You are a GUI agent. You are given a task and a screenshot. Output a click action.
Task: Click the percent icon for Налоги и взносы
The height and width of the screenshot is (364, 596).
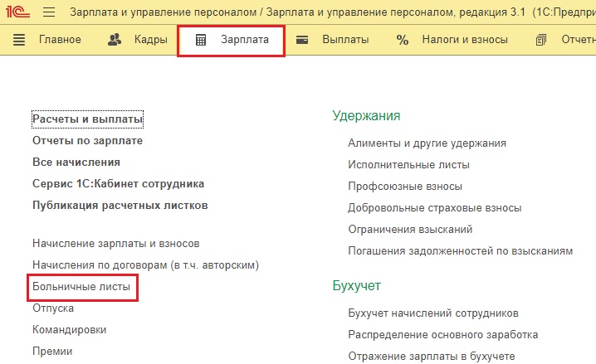[402, 40]
